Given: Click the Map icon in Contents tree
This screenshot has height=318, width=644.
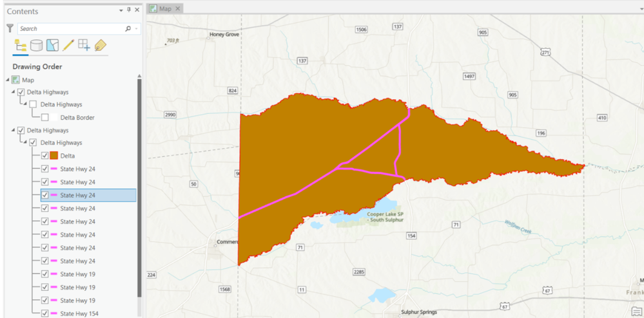Looking at the screenshot, I should point(15,80).
